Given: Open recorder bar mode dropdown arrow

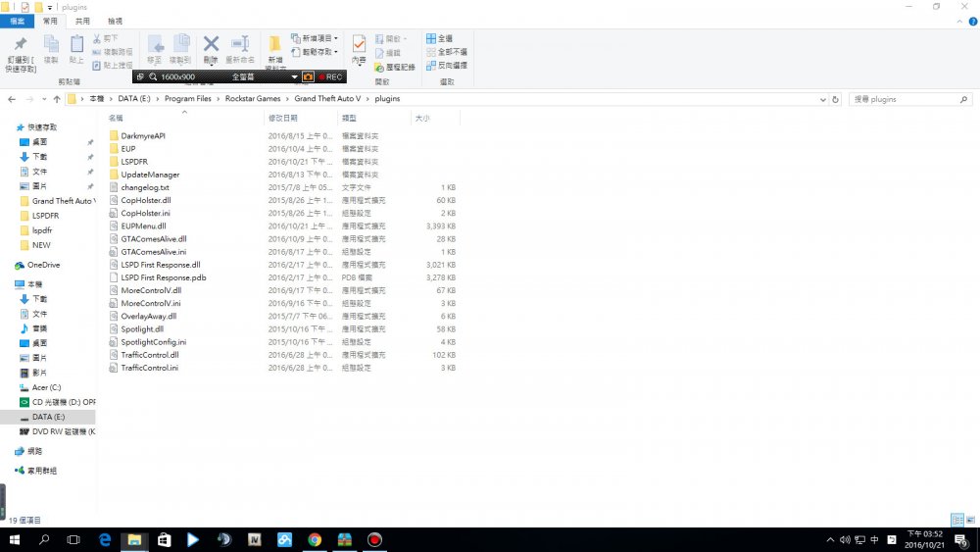Looking at the screenshot, I should pyautogui.click(x=294, y=76).
